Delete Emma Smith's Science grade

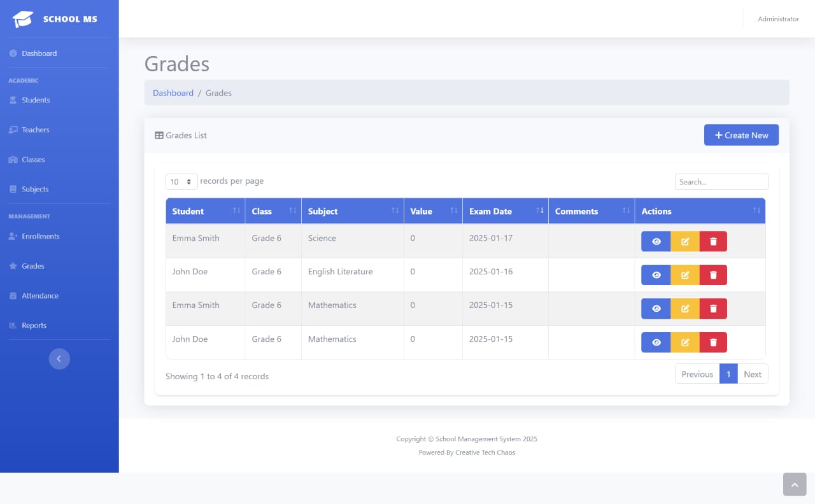pos(713,241)
